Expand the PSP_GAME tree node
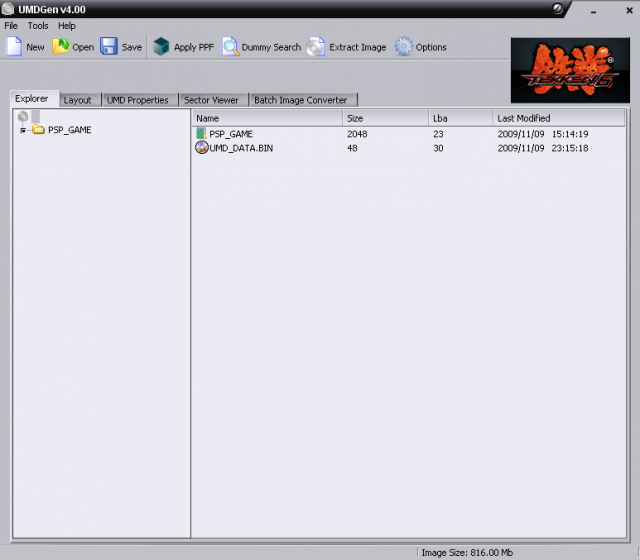Viewport: 640px width, 560px height. pyautogui.click(x=22, y=130)
